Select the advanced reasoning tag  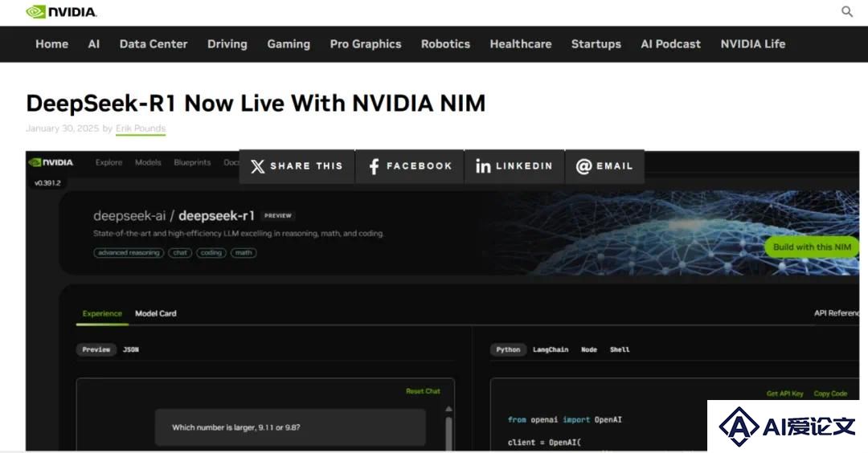pyautogui.click(x=129, y=253)
